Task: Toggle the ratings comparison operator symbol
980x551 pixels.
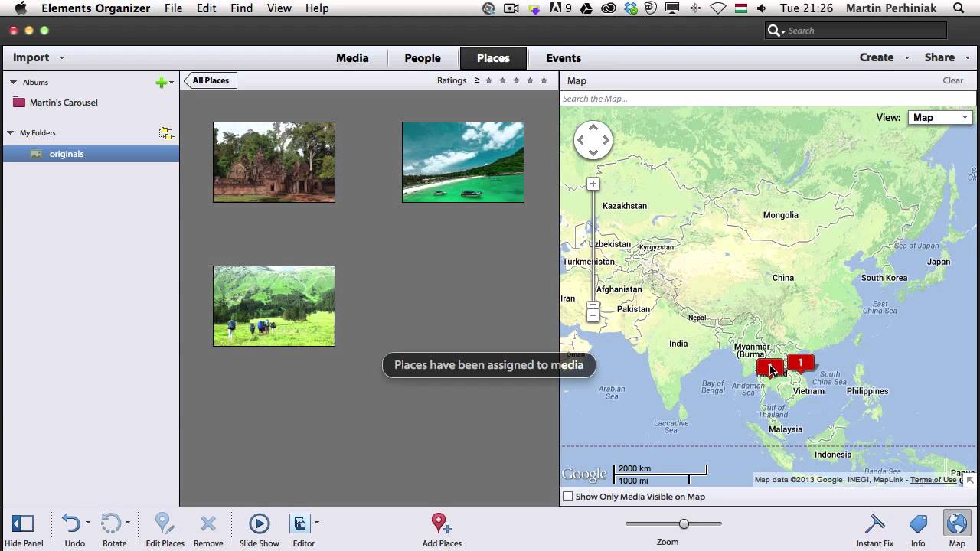Action: (x=476, y=80)
